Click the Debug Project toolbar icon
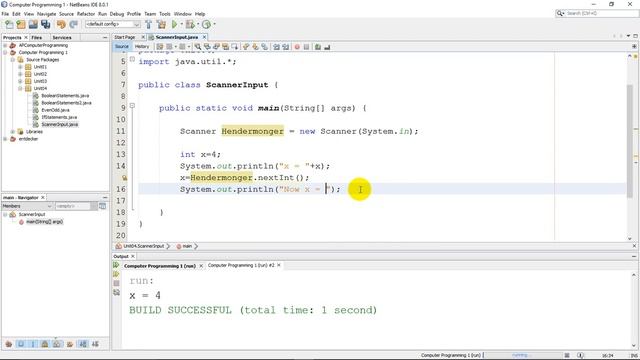The height and width of the screenshot is (360, 640). pos(190,24)
